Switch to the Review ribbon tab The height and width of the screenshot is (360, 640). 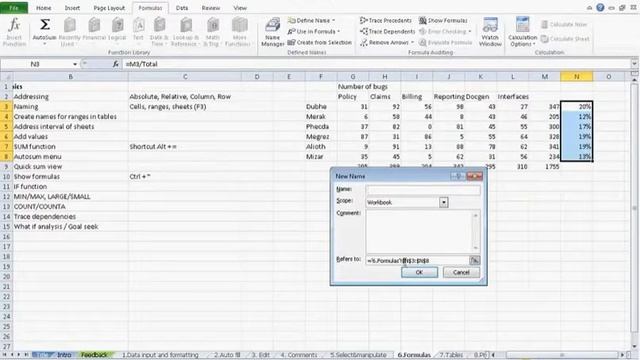pyautogui.click(x=211, y=8)
